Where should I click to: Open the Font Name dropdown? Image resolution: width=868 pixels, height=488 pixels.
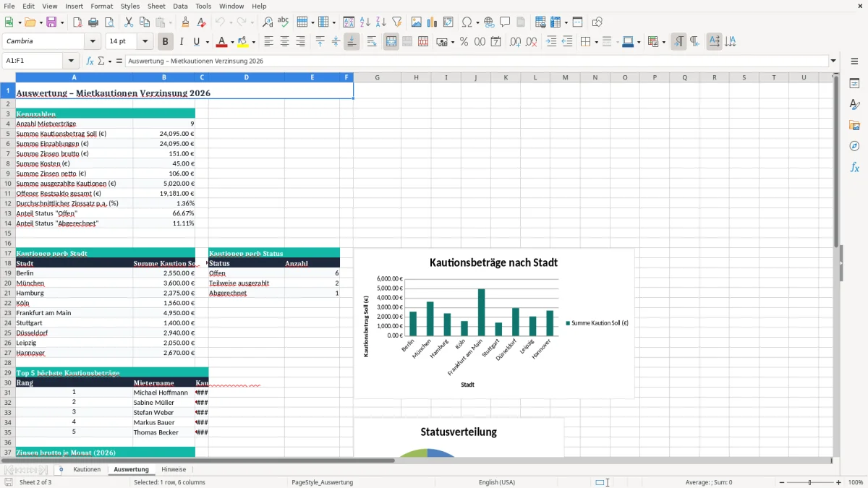[93, 42]
